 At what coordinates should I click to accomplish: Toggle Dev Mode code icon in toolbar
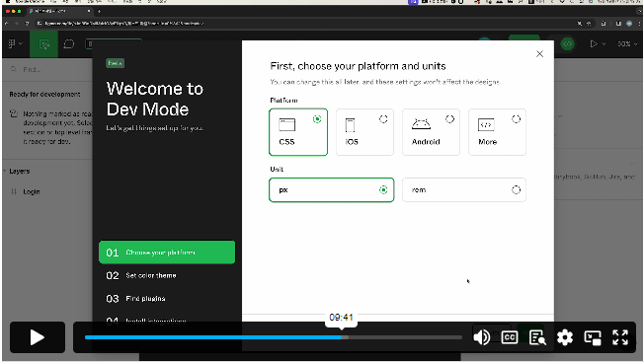point(567,43)
